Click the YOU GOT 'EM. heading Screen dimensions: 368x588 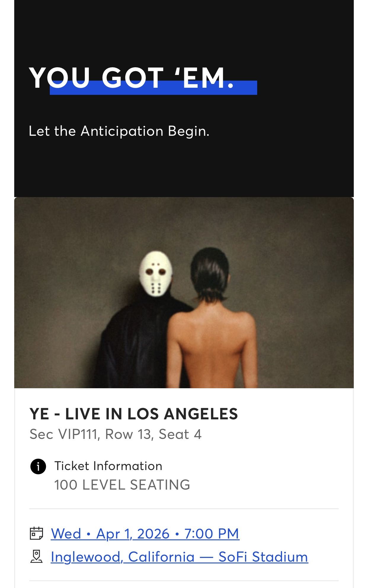tap(132, 78)
